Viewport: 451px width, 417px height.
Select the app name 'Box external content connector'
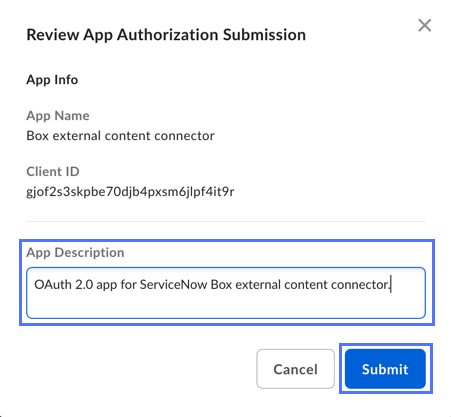pos(120,136)
